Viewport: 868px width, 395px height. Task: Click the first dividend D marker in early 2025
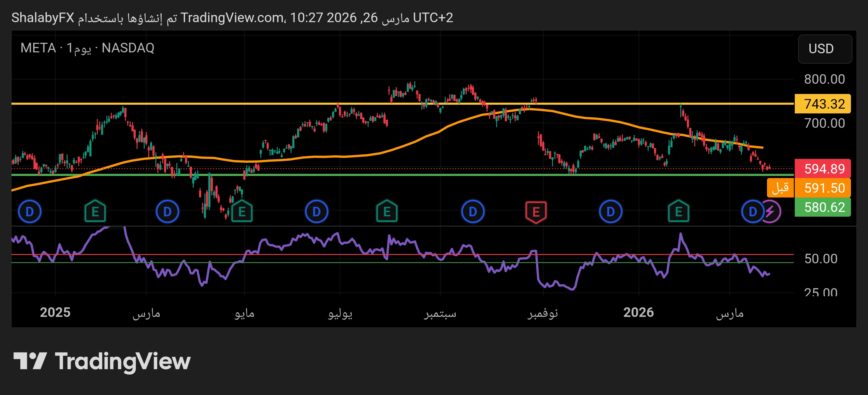[x=30, y=212]
